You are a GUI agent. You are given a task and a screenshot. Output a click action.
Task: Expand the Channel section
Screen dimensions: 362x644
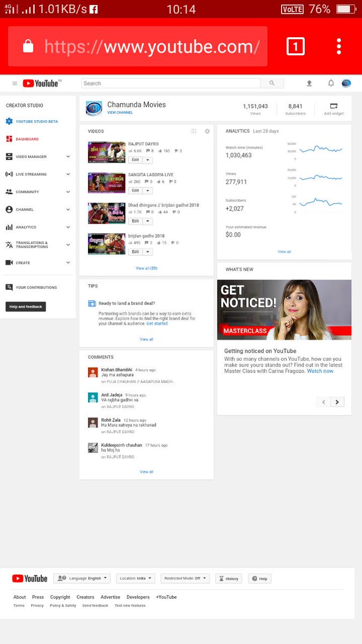click(68, 209)
